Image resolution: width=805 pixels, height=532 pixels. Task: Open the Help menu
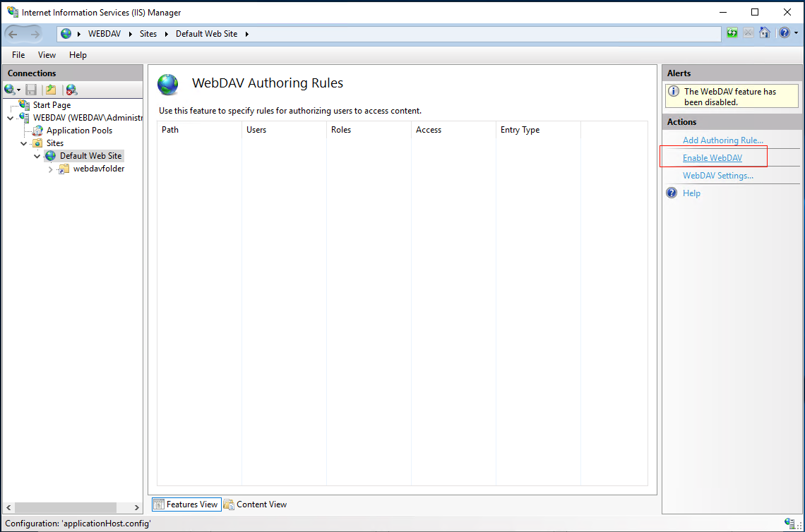pos(78,55)
